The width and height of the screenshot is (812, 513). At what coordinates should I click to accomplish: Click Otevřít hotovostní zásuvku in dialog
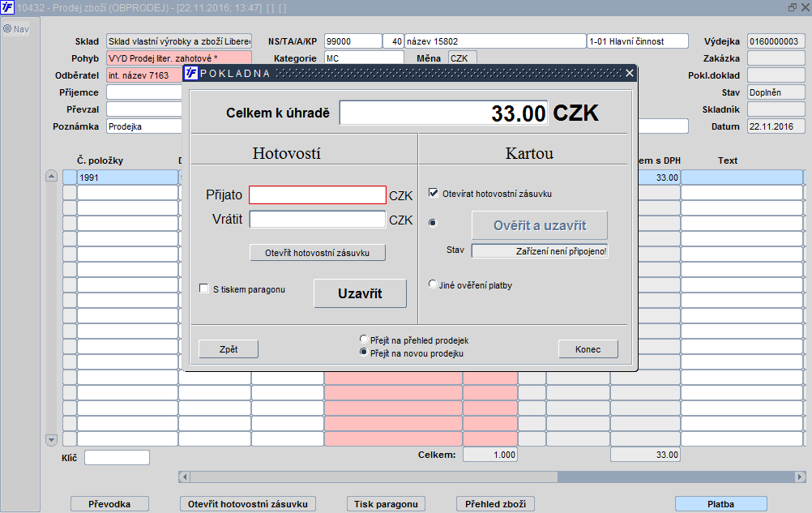pos(318,253)
